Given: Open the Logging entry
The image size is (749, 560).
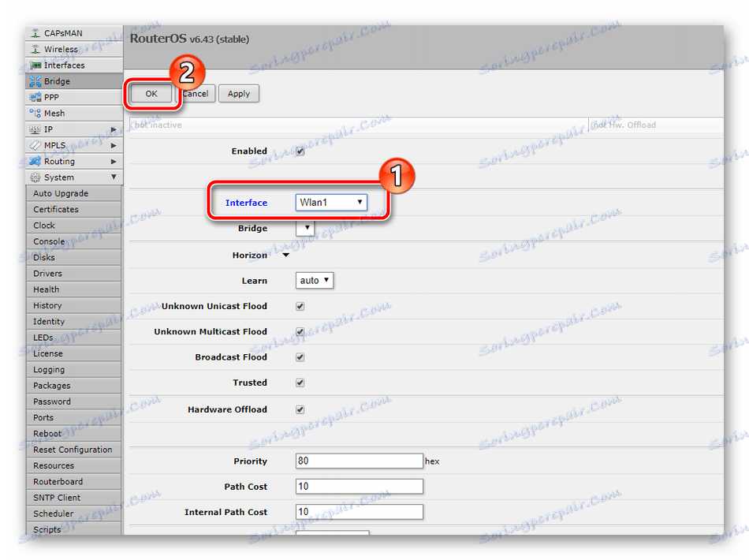Looking at the screenshot, I should coord(73,369).
